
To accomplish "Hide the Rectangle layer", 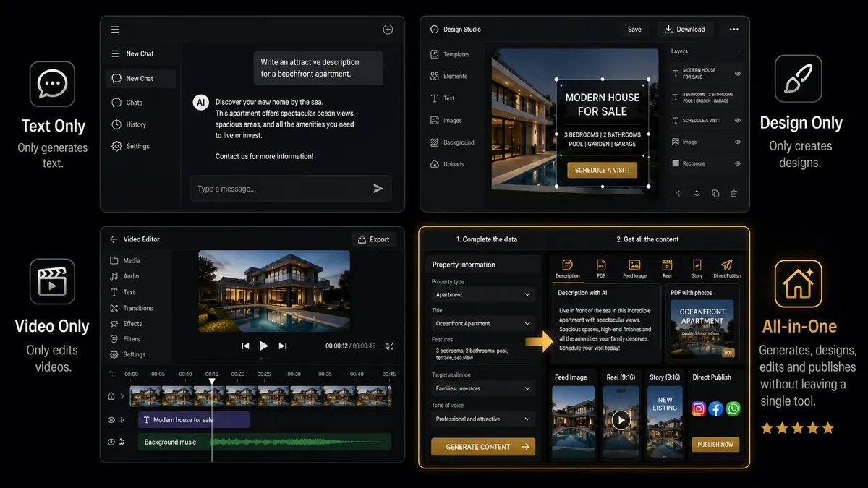I will pos(738,163).
